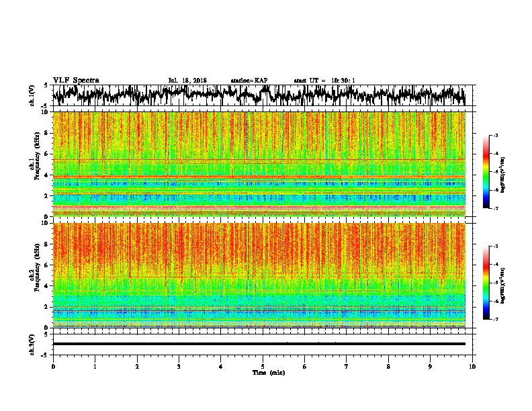Click time axis tick label "4"
The image size is (532, 411).
[x=221, y=367]
